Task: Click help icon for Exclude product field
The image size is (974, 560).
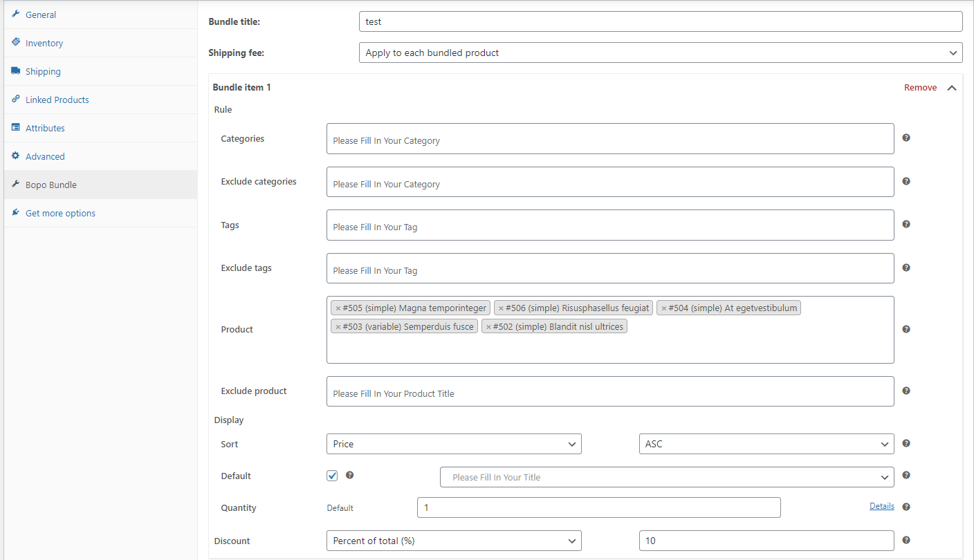Action: [906, 391]
